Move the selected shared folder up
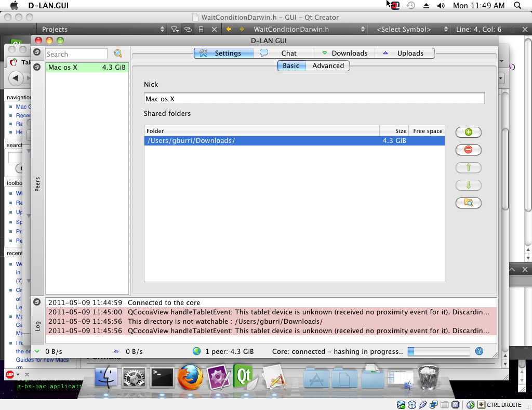This screenshot has height=410, width=532. pyautogui.click(x=468, y=167)
